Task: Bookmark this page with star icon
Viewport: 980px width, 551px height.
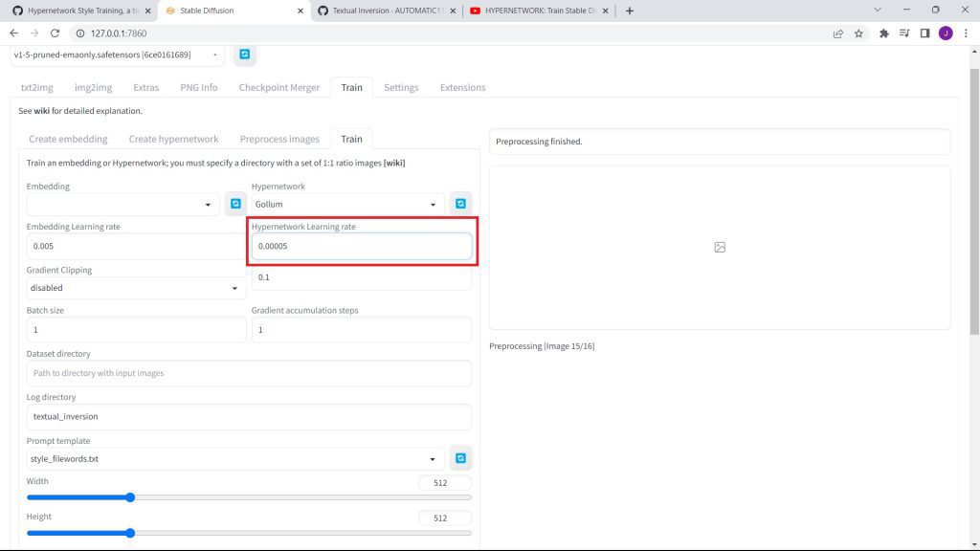Action: click(x=858, y=33)
